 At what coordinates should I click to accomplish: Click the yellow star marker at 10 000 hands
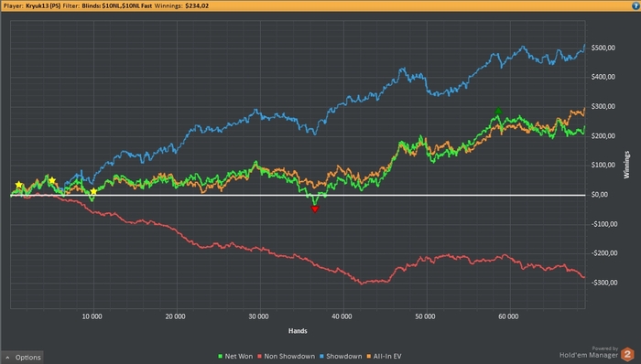click(x=93, y=191)
